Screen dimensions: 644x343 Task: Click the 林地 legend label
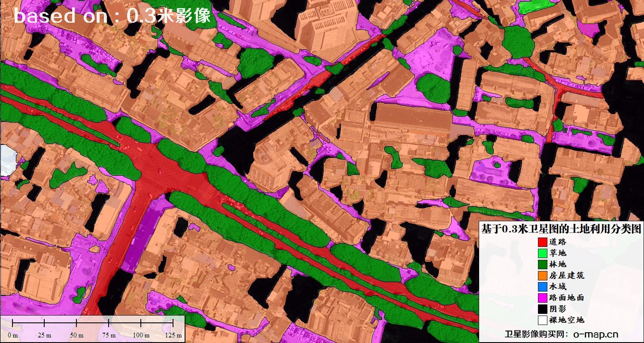click(x=558, y=264)
